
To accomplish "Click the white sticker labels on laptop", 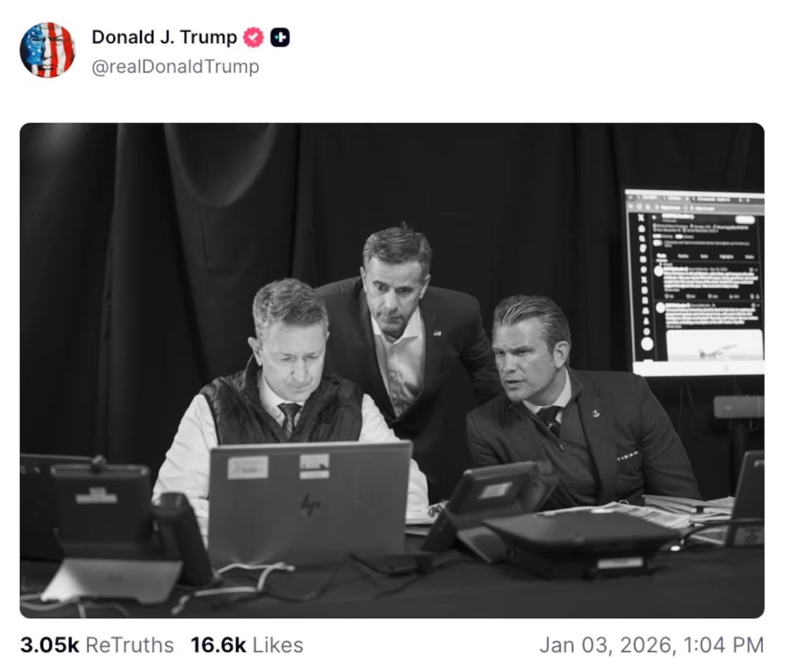I will click(x=279, y=466).
